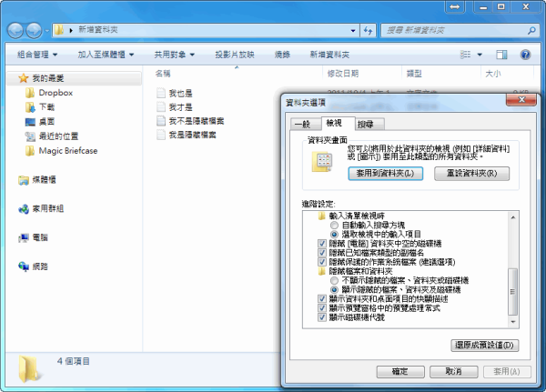Toggle 顯示資料夾和桌面項目的快顯描述 checkbox
This screenshot has height=392, width=546.
pyautogui.click(x=322, y=299)
